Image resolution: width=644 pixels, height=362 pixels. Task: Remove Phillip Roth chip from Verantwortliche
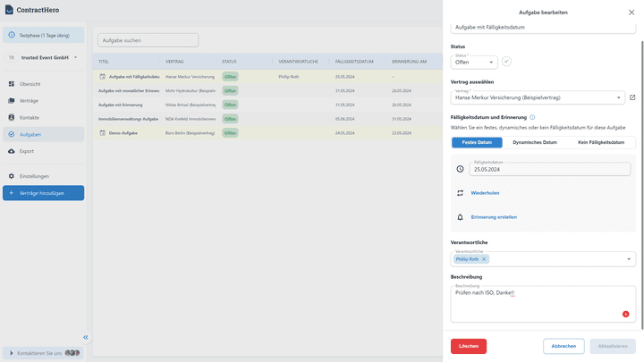tap(485, 259)
